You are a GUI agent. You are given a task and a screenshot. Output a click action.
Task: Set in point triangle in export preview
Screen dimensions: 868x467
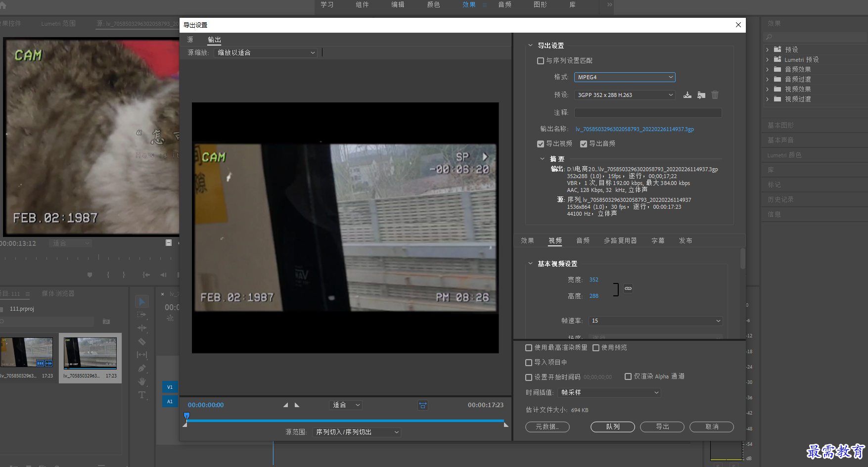pyautogui.click(x=285, y=405)
